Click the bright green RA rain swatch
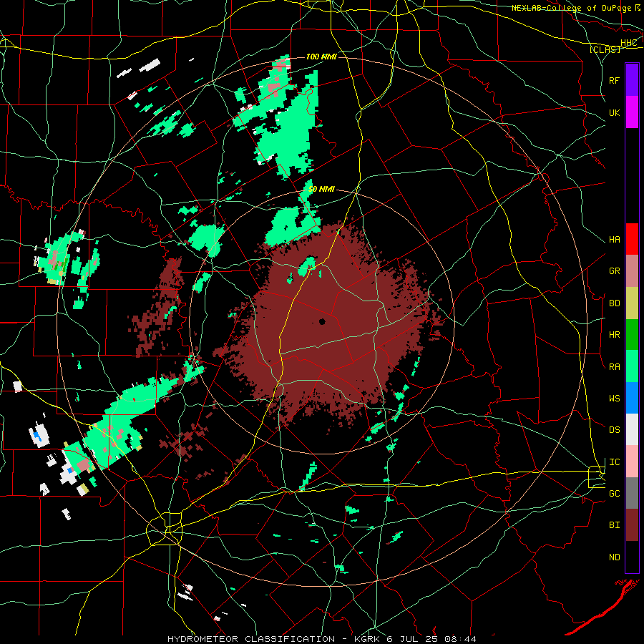Screen dimensions: 644x644 tap(632, 366)
